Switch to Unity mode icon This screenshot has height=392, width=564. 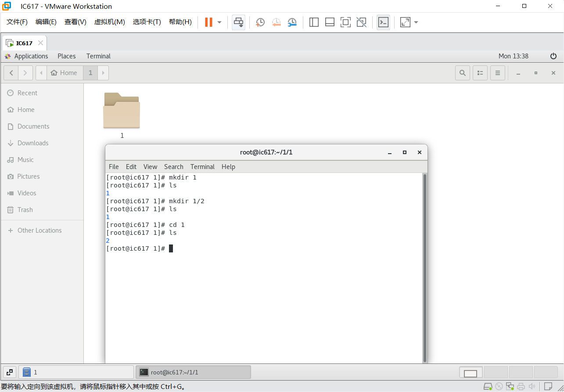pos(361,22)
